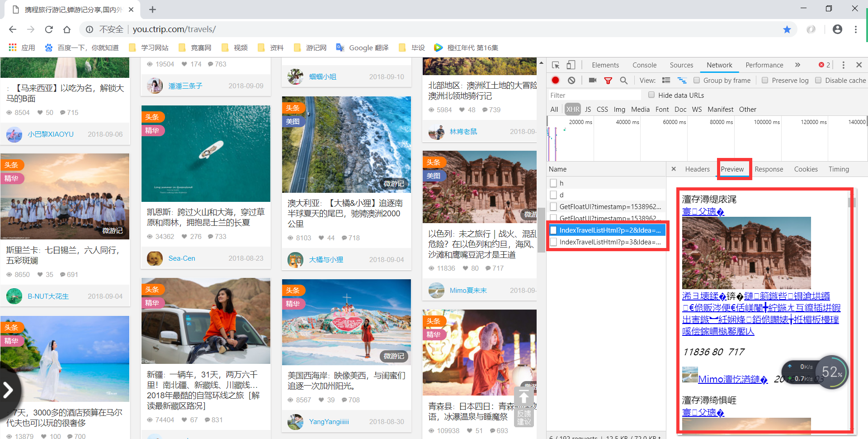Click the bookmark star in address bar

pos(787,29)
